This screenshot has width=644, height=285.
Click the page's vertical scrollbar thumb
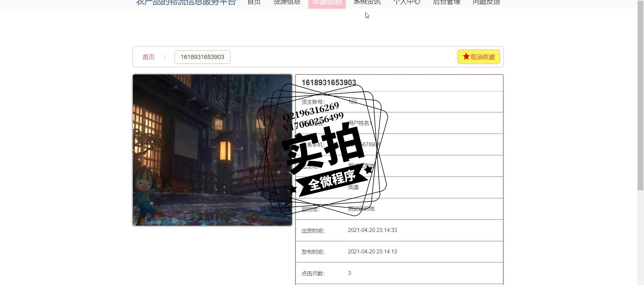tap(640, 96)
